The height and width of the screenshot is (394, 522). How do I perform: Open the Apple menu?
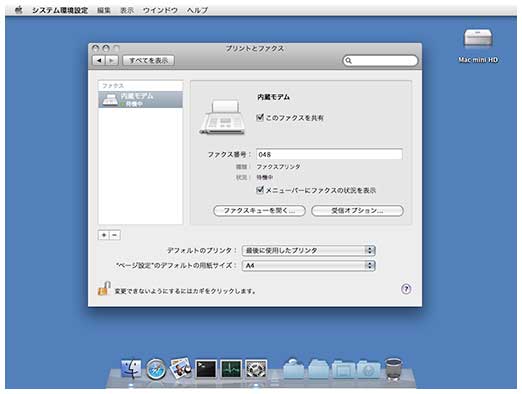(19, 10)
